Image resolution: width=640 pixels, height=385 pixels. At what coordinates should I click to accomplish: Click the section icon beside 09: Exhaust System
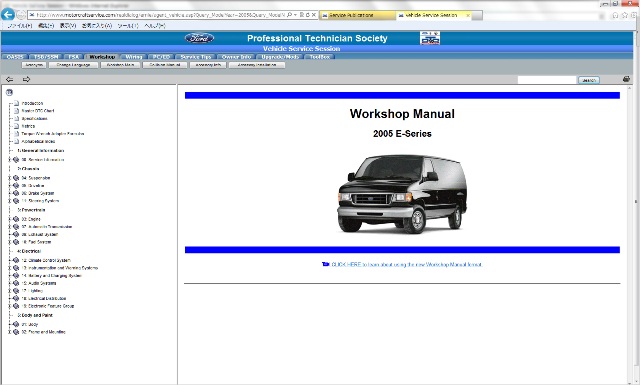pos(16,234)
